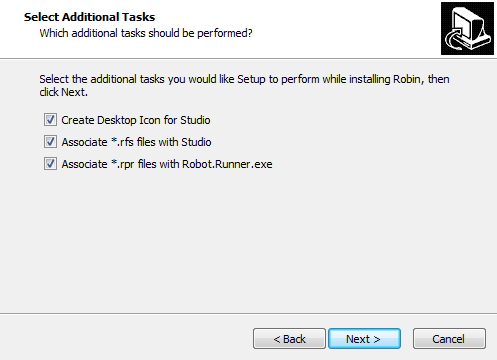Proceed with the Next > button

pos(364,339)
